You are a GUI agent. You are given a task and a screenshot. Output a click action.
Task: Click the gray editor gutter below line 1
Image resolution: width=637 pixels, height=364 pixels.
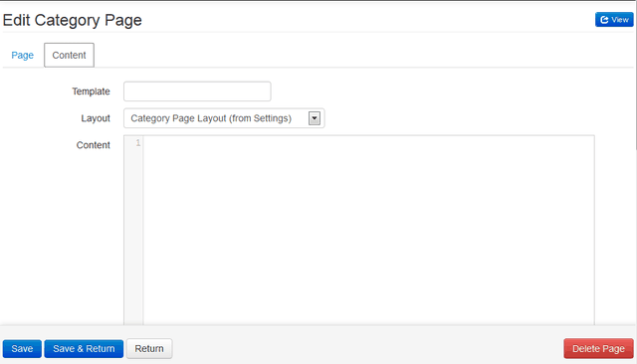click(x=133, y=236)
